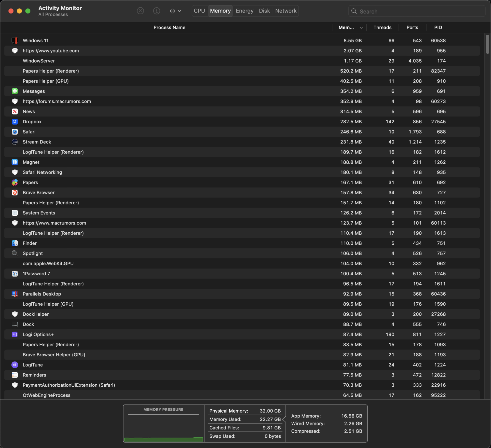The width and height of the screenshot is (491, 448).
Task: Click the Brave Browser lion icon
Action: 15,193
